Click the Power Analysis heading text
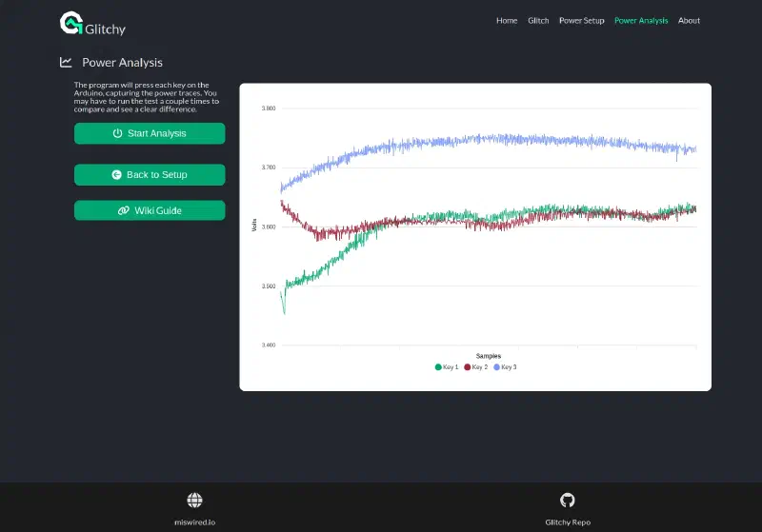Image resolution: width=762 pixels, height=532 pixels. [123, 63]
